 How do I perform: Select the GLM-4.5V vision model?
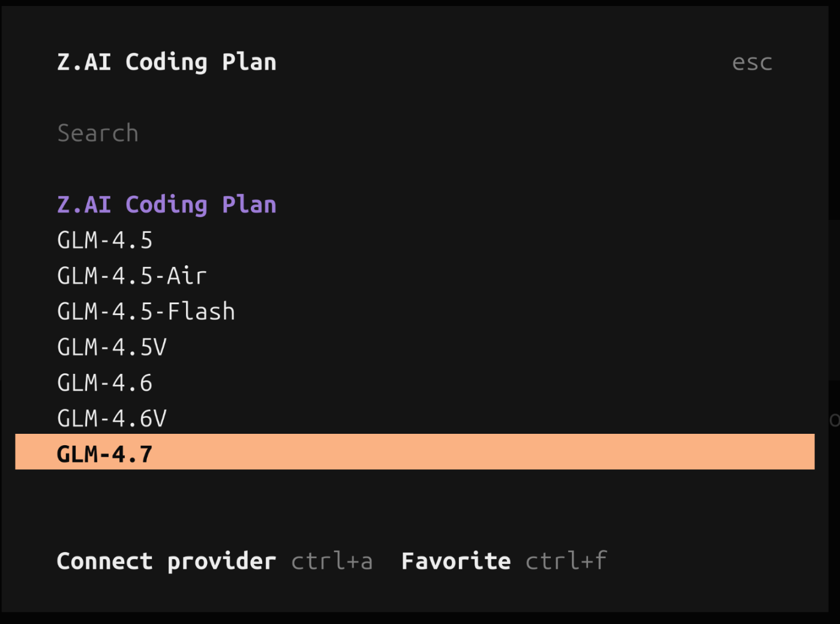(112, 347)
